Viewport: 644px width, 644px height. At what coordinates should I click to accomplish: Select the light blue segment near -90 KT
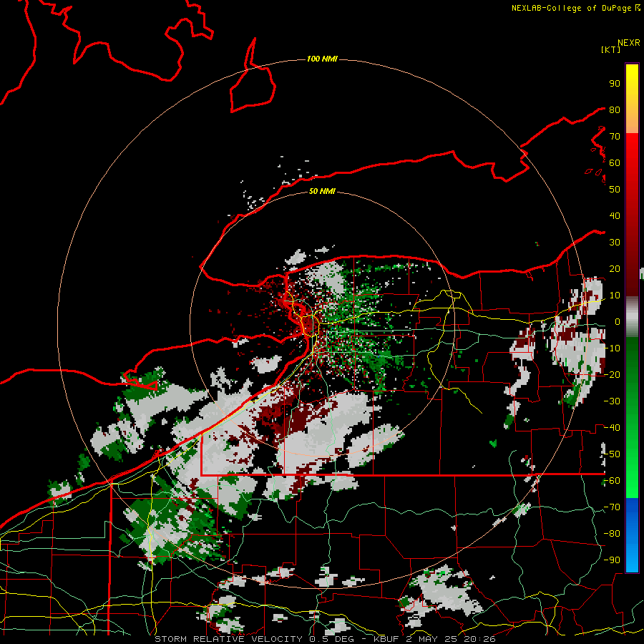(x=632, y=559)
